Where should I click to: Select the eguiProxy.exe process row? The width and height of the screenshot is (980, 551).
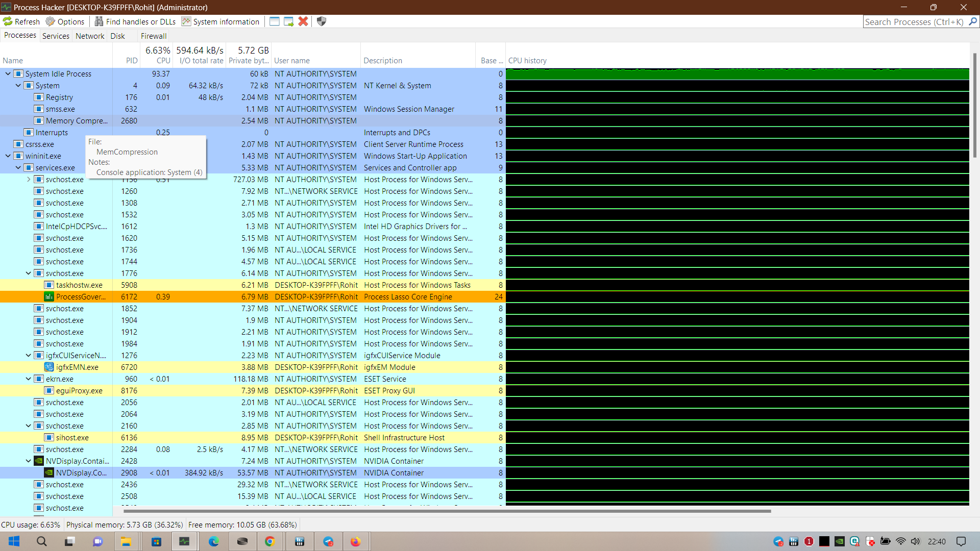pyautogui.click(x=253, y=391)
